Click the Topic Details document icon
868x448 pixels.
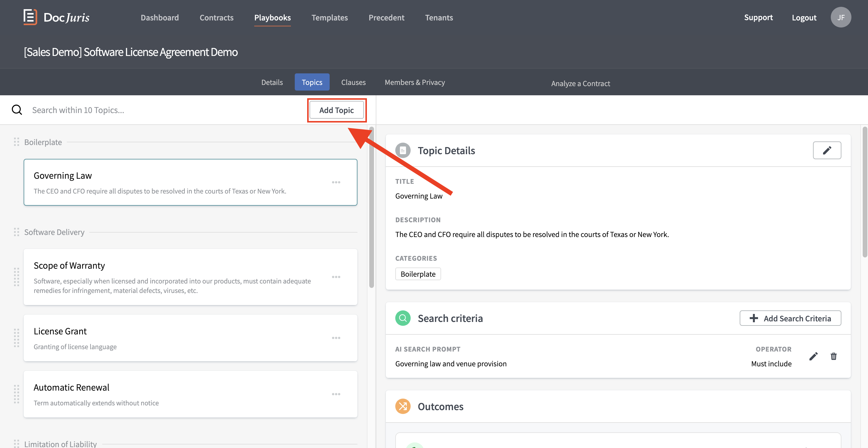[403, 150]
